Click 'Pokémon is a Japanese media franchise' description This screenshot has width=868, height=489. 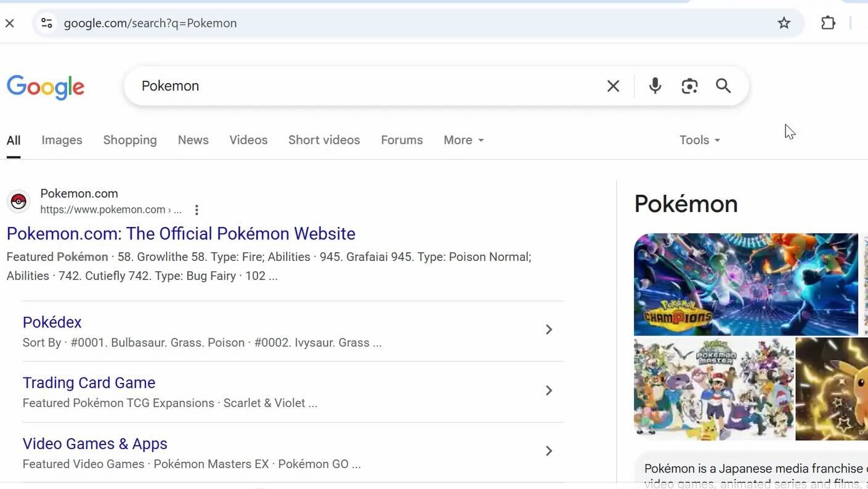point(756,475)
